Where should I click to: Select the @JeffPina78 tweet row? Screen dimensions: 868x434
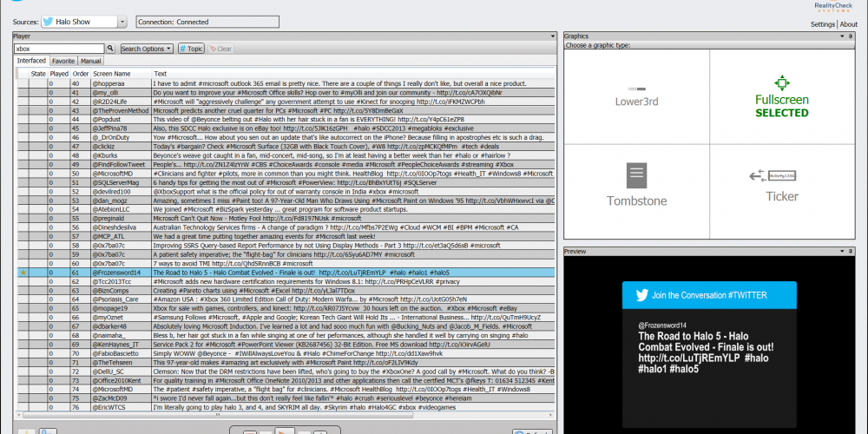(286, 128)
